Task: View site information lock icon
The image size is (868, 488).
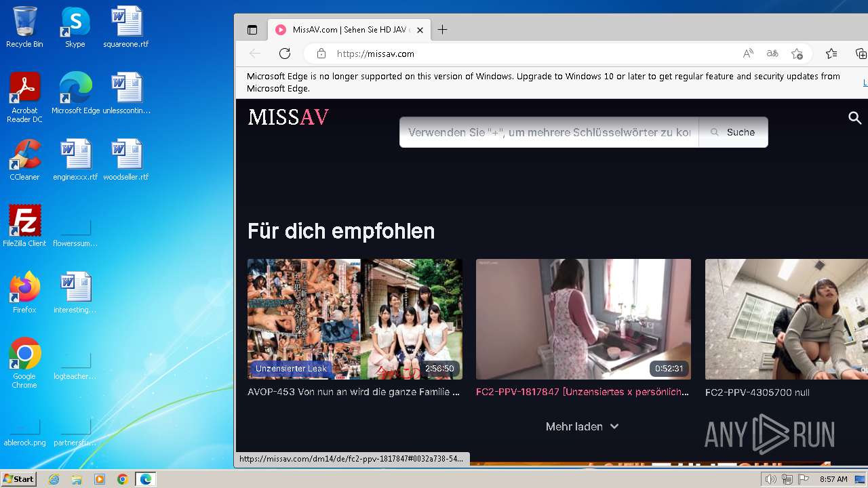Action: pyautogui.click(x=321, y=54)
